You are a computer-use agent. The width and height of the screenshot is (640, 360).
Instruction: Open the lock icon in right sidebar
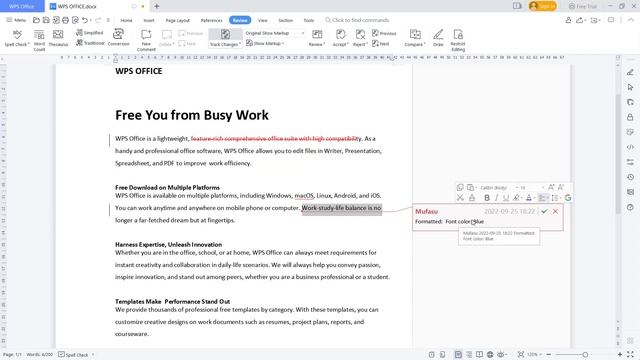[630, 117]
